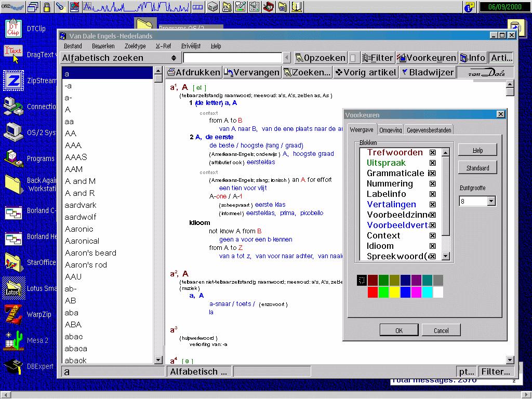Screen dimensions: 532x399
Task: Click the Blokken list scroll-down arrow
Action: [446, 256]
